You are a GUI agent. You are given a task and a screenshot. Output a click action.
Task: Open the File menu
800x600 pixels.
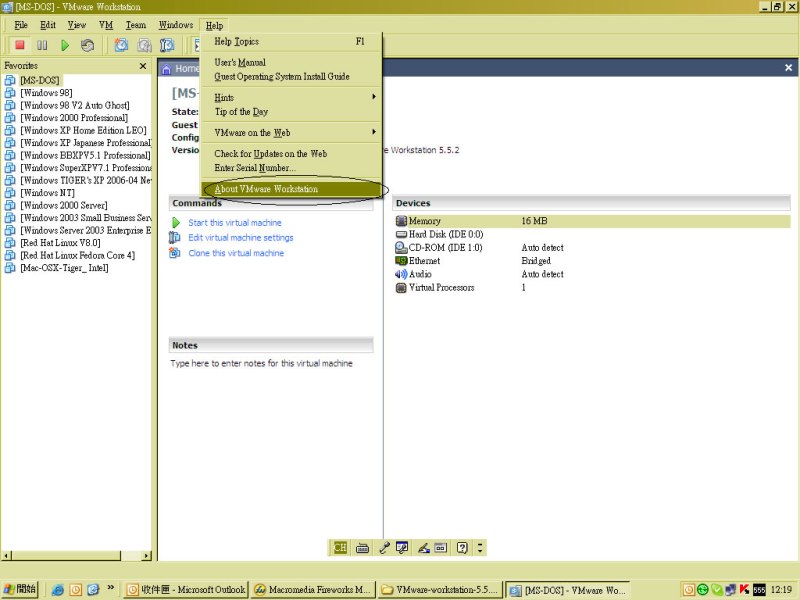click(x=21, y=25)
